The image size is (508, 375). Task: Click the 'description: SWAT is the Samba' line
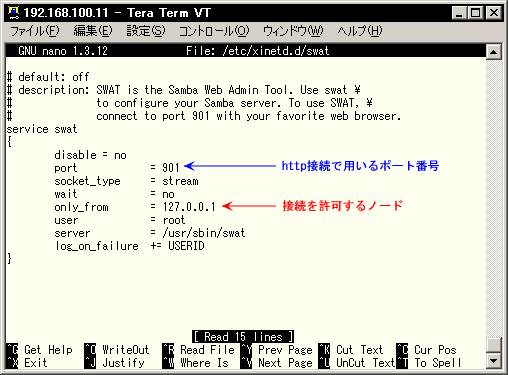pyautogui.click(x=184, y=90)
